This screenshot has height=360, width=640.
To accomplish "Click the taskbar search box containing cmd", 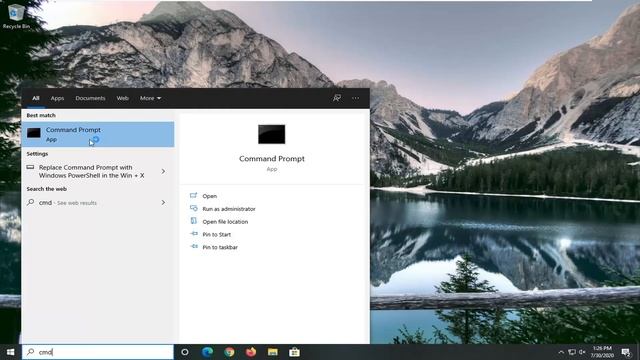I will pyautogui.click(x=98, y=352).
